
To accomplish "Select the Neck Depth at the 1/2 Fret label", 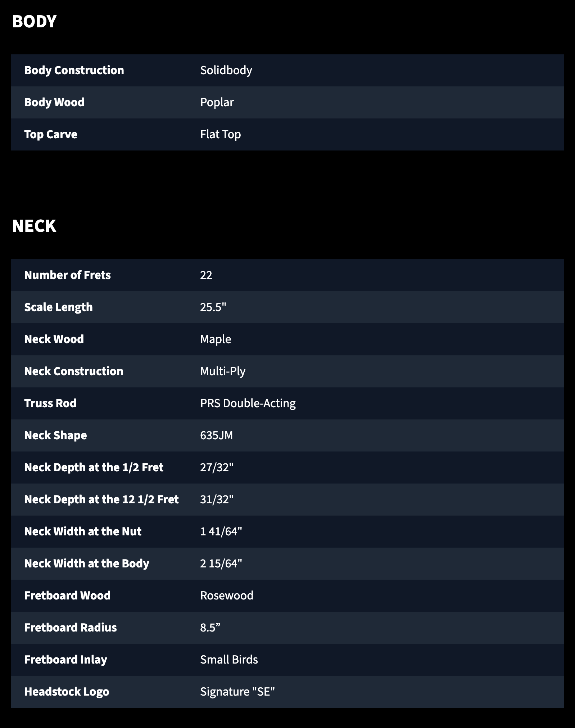I will pos(94,467).
